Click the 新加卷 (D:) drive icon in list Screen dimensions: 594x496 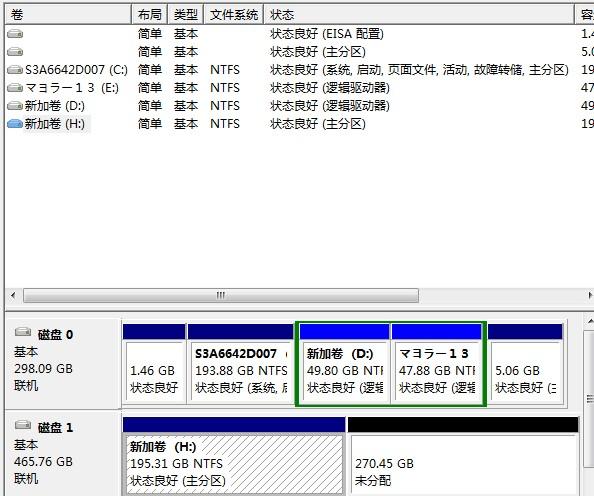pyautogui.click(x=15, y=106)
